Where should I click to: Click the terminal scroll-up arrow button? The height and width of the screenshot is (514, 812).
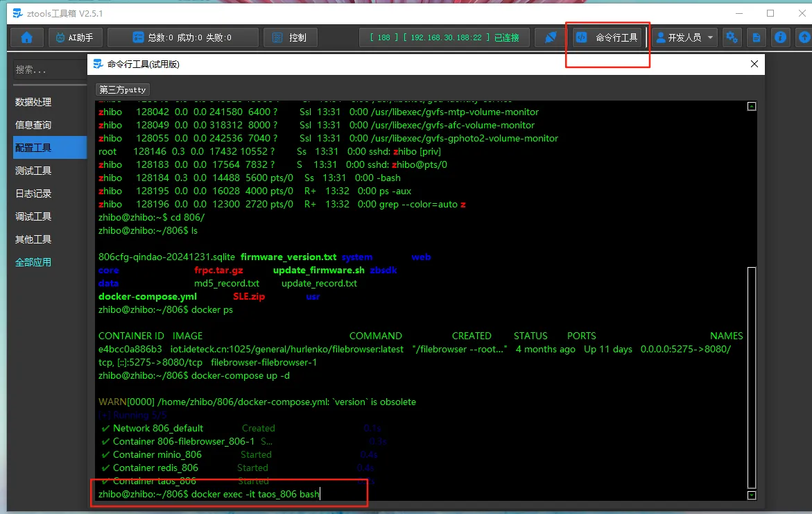click(x=752, y=106)
